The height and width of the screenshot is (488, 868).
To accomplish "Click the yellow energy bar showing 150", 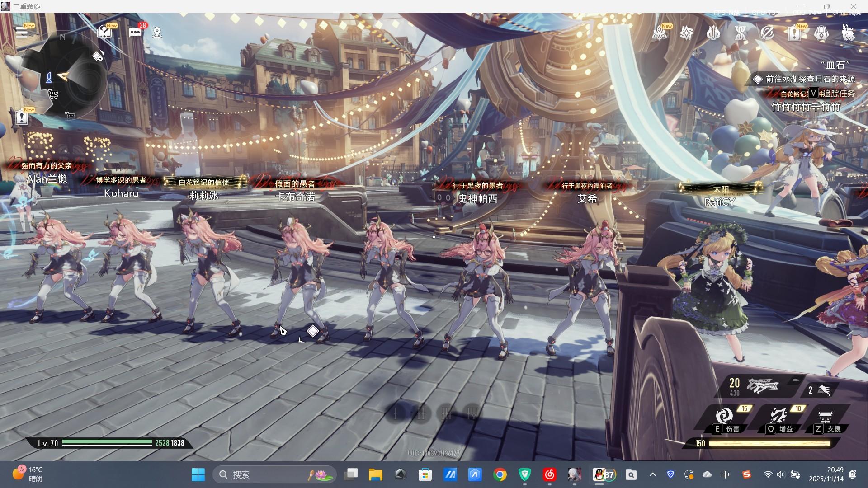I will (769, 443).
